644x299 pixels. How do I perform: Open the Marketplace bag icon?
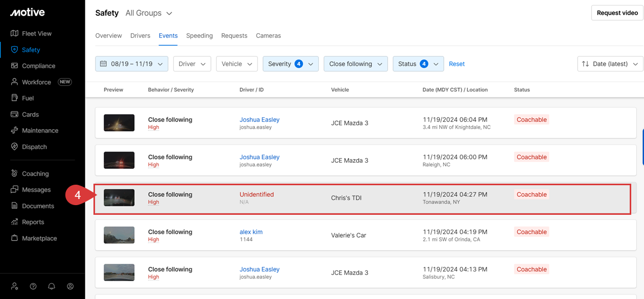pos(14,238)
